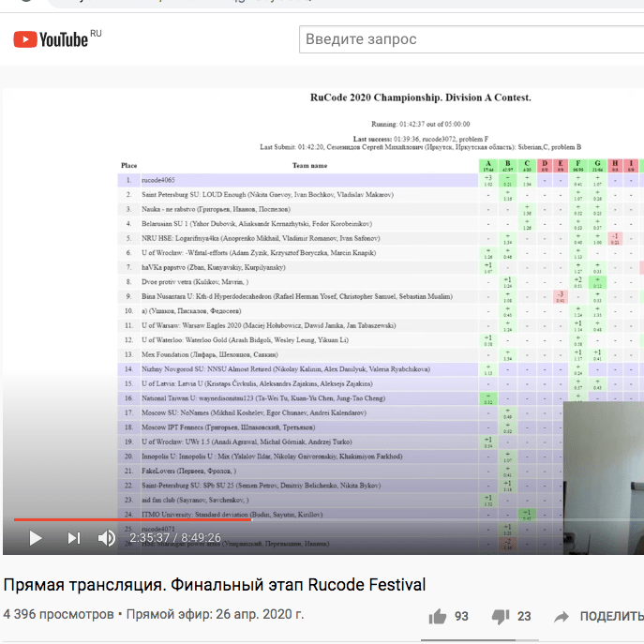Click problem G column header
The width and height of the screenshot is (644, 644).
(x=597, y=166)
